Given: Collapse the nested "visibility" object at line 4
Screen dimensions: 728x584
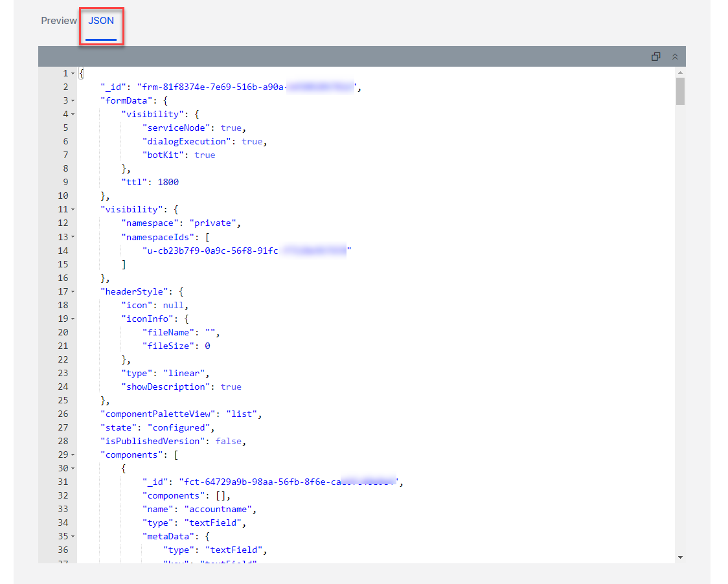Looking at the screenshot, I should pos(73,115).
